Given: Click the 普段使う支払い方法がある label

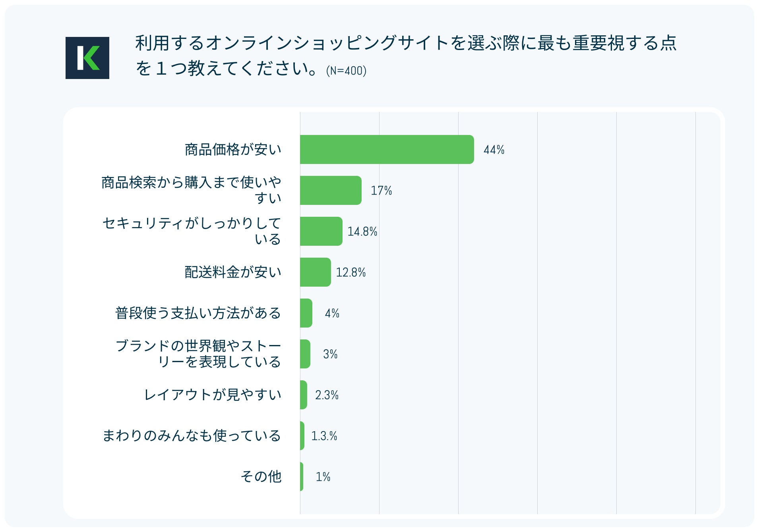Looking at the screenshot, I should click(198, 313).
